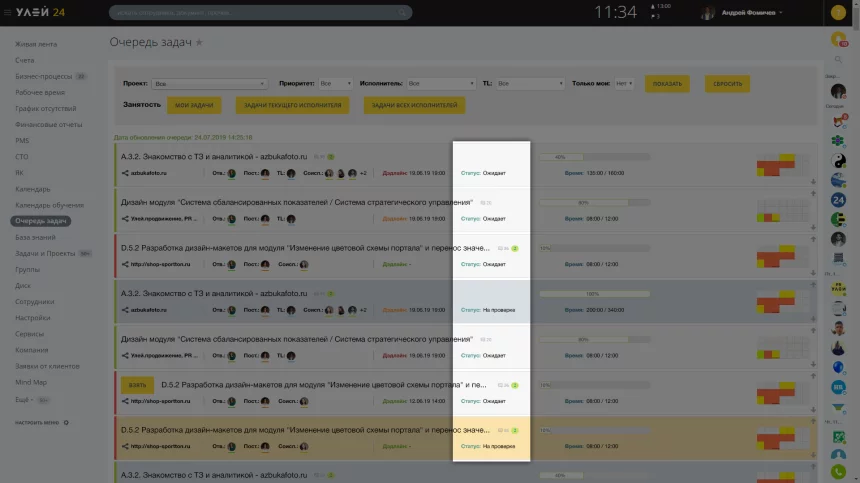Viewport: 860px width, 483px height.
Task: Click the search magnifier in top search bar
Action: 403,13
